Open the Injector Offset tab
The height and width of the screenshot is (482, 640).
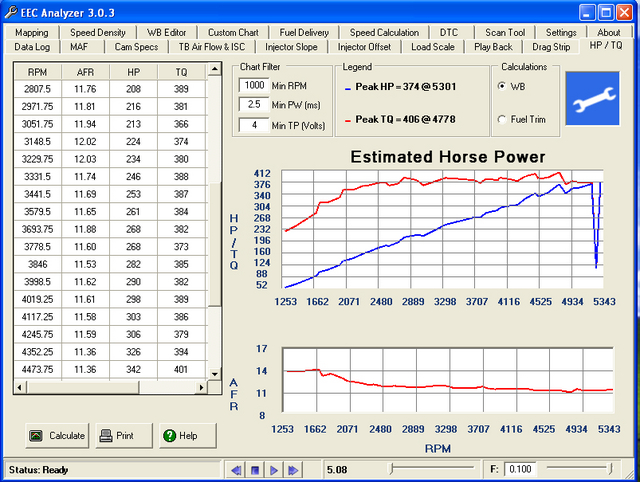364,47
